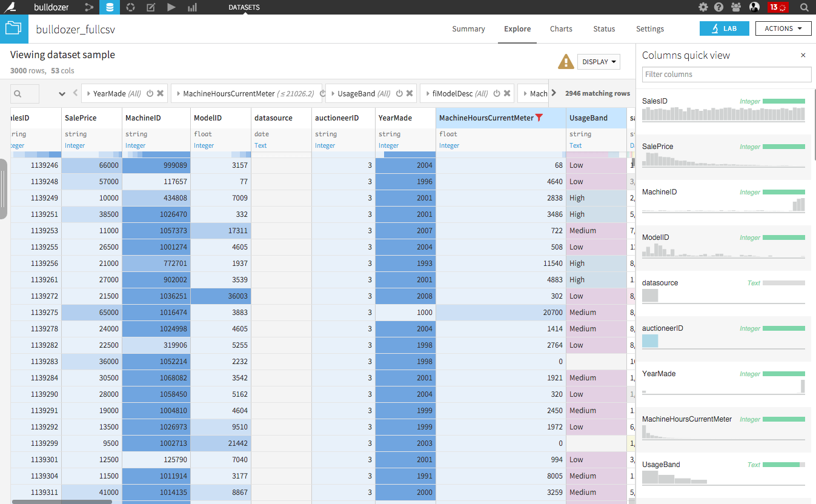The width and height of the screenshot is (816, 504).
Task: Switch to the Summary tab
Action: (468, 28)
